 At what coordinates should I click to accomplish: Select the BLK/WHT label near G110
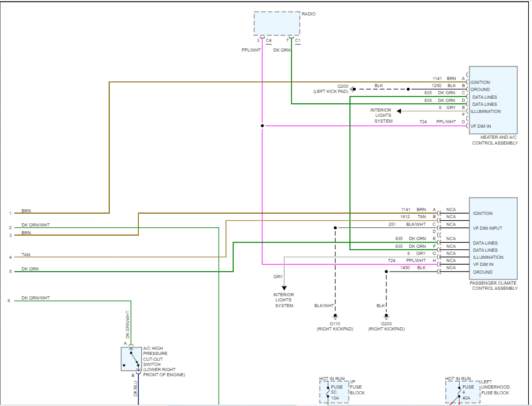(x=324, y=305)
